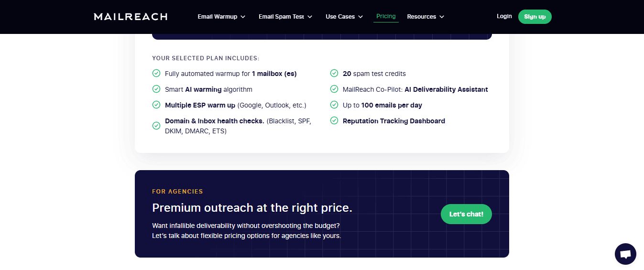
Task: Click the MailReach logo
Action: 131,17
